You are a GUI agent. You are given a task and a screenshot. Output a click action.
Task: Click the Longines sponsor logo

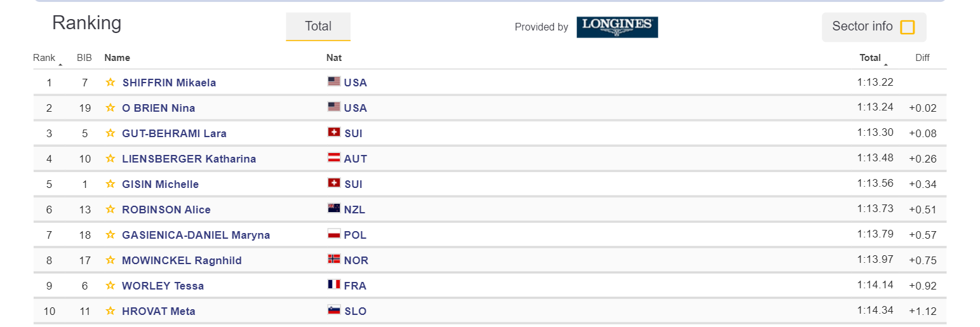coord(617,27)
